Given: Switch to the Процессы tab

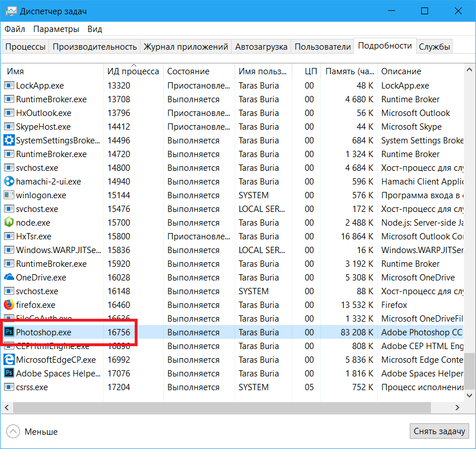Looking at the screenshot, I should click(x=25, y=46).
